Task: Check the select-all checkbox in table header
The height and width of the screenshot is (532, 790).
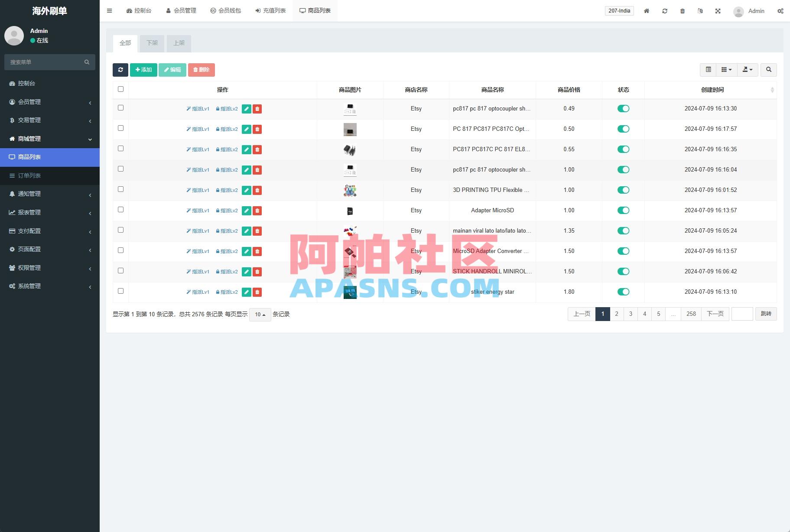Action: pyautogui.click(x=120, y=89)
